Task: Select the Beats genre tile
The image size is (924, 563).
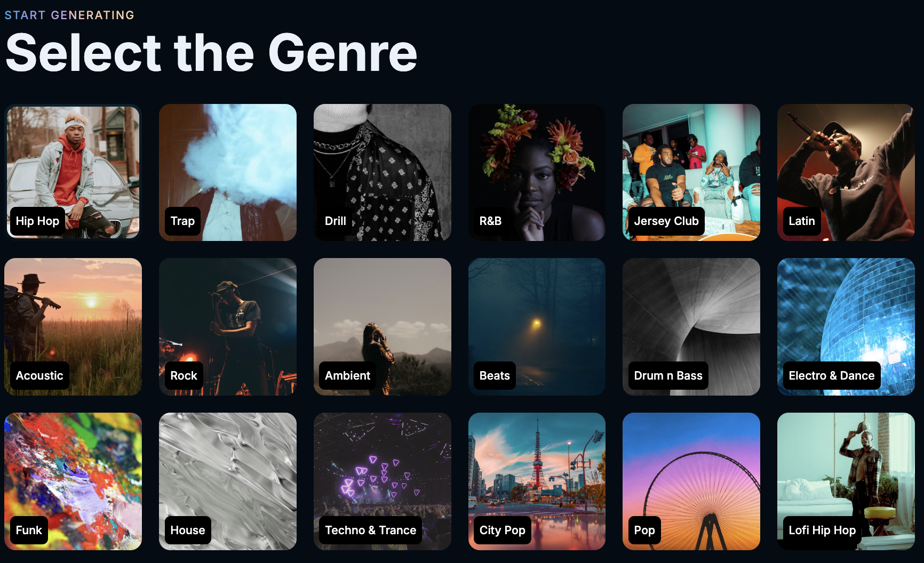Action: [x=537, y=327]
